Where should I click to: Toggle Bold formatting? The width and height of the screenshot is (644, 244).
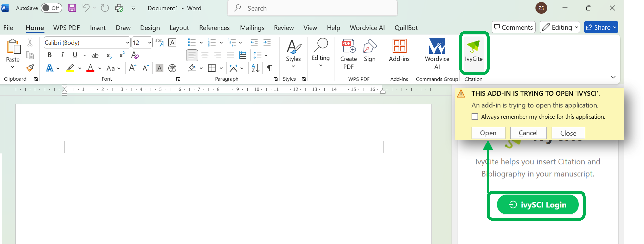(x=49, y=55)
